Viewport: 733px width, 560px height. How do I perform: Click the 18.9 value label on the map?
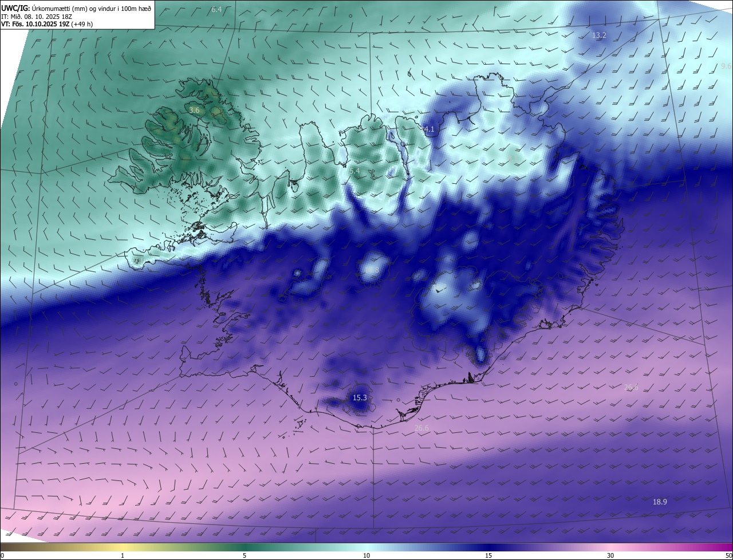pyautogui.click(x=660, y=502)
